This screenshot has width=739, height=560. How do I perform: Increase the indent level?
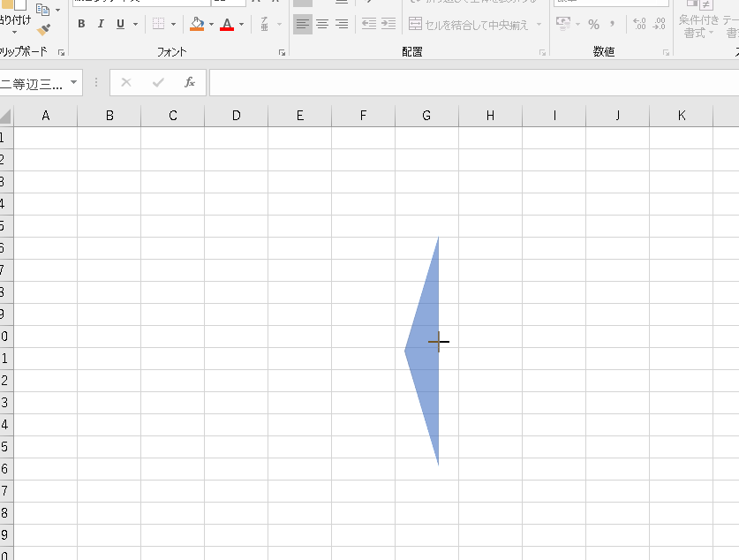tap(388, 24)
